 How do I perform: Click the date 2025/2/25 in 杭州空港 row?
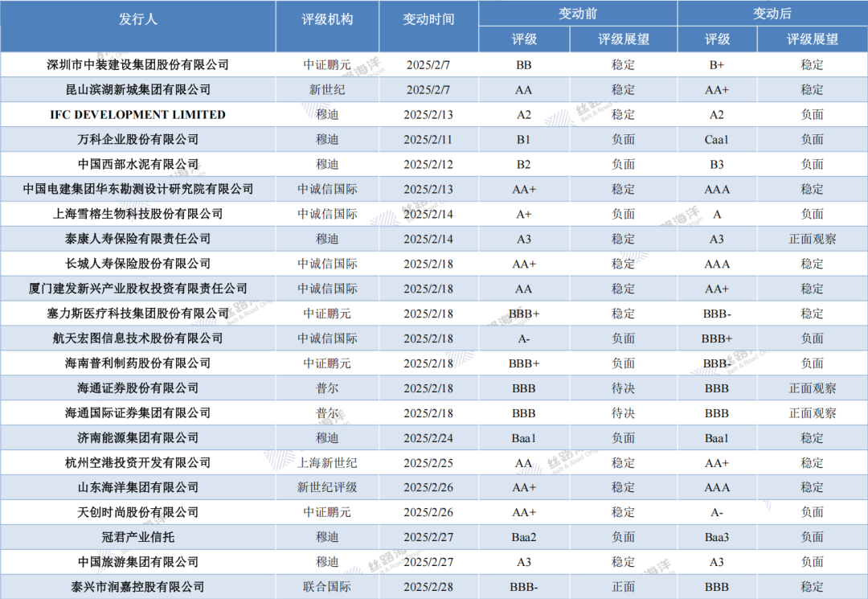click(428, 462)
